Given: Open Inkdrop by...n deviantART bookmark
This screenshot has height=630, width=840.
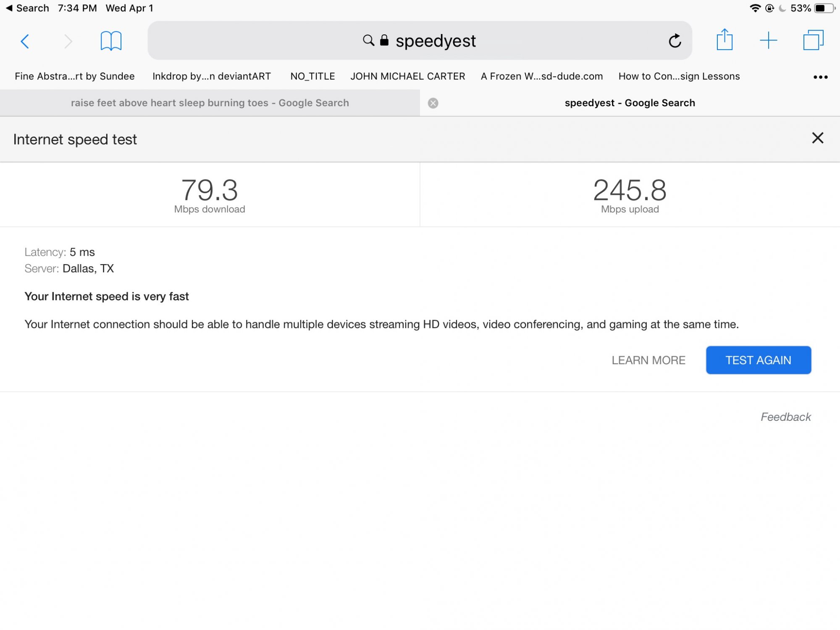Looking at the screenshot, I should click(211, 76).
